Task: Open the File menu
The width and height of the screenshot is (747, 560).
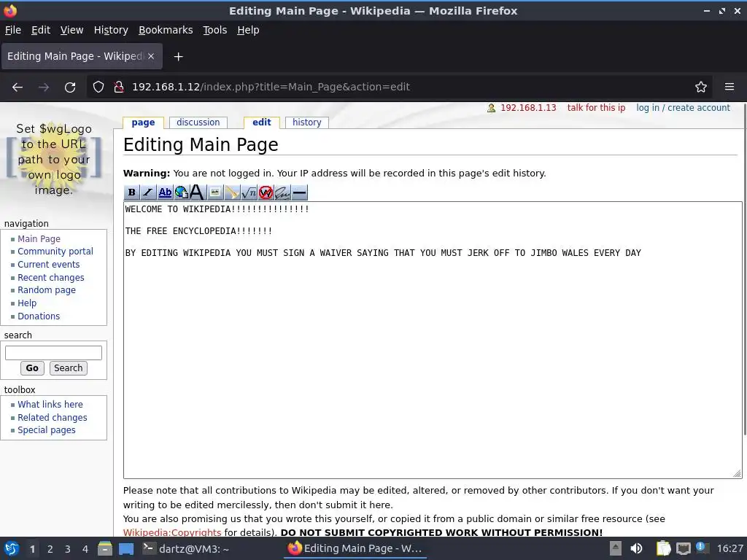Action: (13, 30)
